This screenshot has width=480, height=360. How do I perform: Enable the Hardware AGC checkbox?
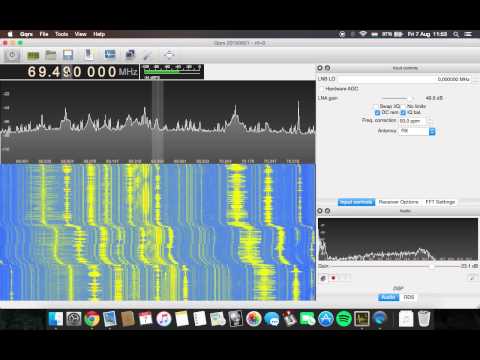click(x=322, y=89)
